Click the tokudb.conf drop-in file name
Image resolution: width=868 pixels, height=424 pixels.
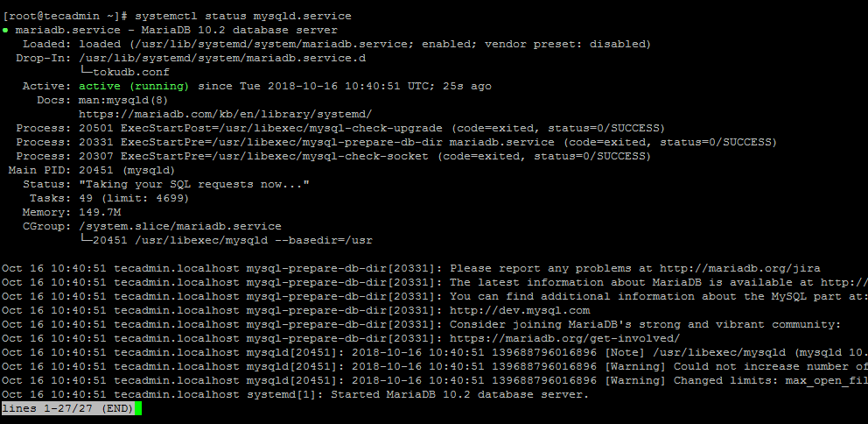[131, 72]
